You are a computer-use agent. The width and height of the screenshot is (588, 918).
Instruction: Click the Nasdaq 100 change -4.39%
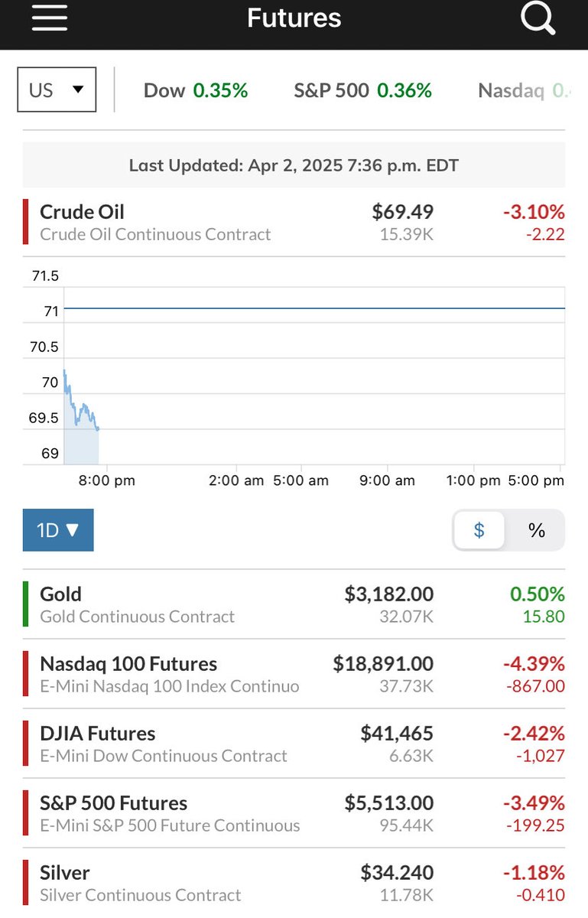(x=534, y=663)
